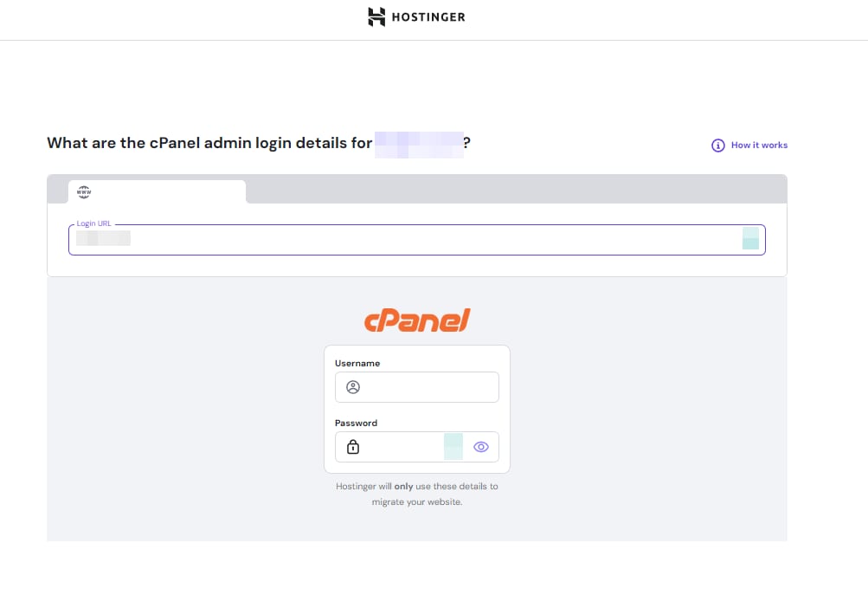Click the Password label

click(356, 424)
